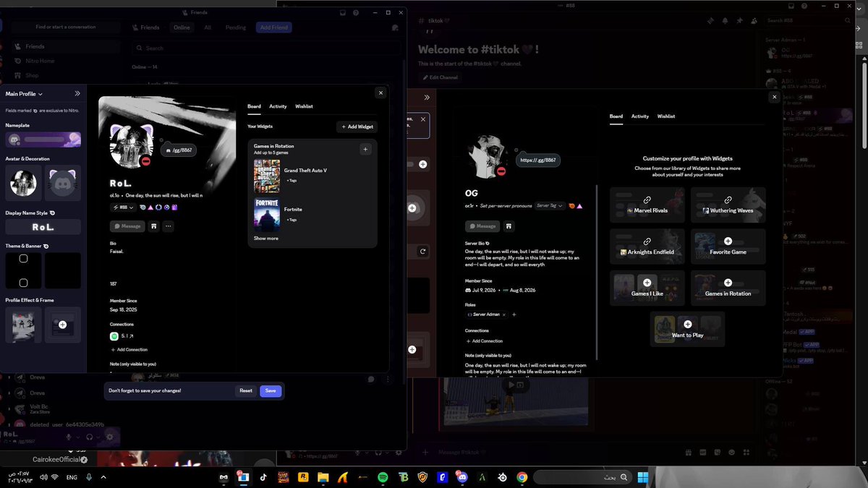The height and width of the screenshot is (488, 868).
Task: Open Spotify from the Windows taskbar
Action: coord(383,478)
